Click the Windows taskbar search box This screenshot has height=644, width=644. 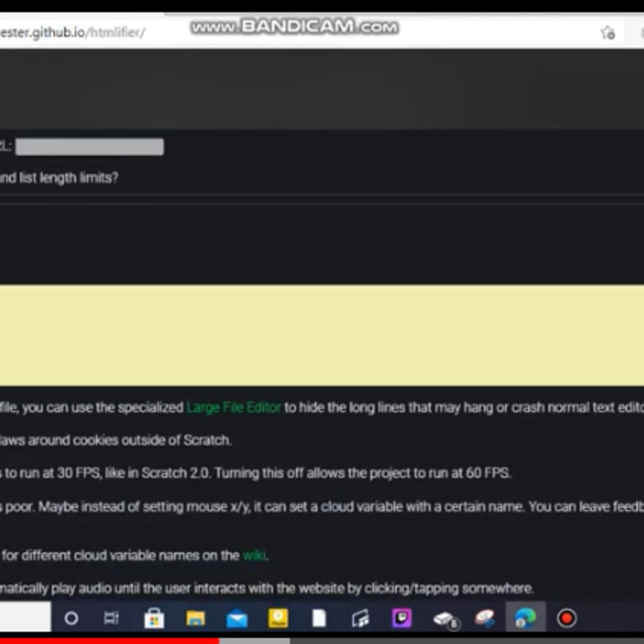25,617
